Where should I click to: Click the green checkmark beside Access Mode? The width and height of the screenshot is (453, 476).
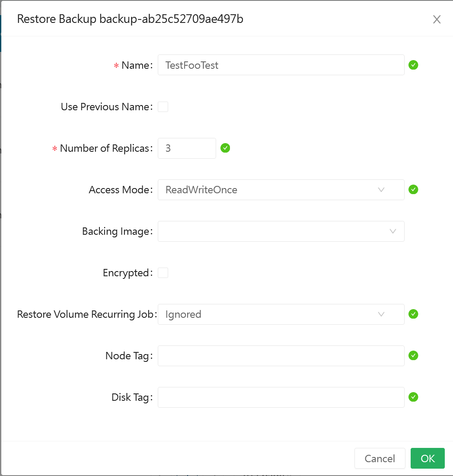tap(413, 189)
